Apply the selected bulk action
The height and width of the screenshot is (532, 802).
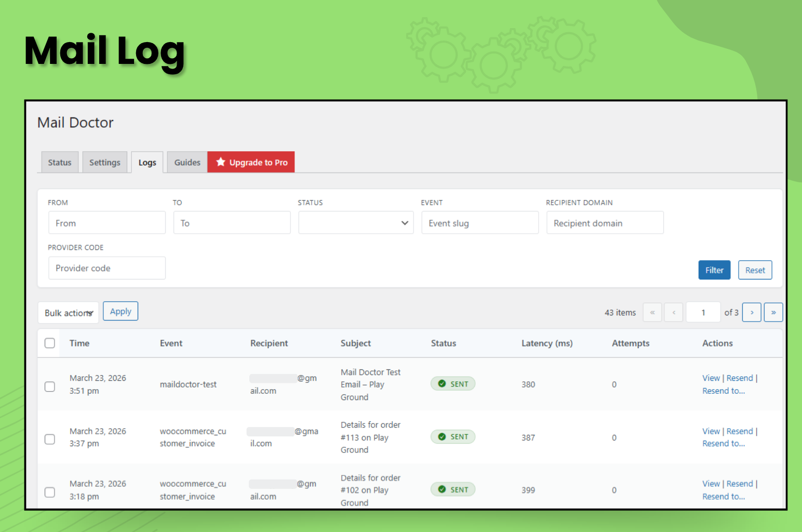(121, 311)
